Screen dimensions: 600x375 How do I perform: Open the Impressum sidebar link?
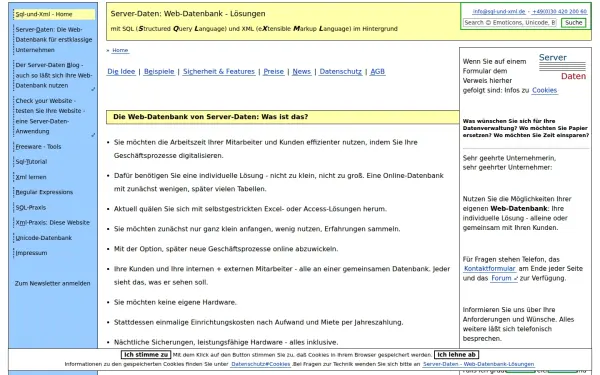(31, 253)
